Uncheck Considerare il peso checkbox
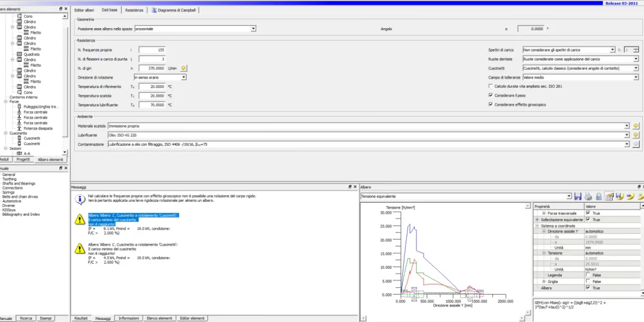Image resolution: width=644 pixels, height=322 pixels. (x=491, y=95)
